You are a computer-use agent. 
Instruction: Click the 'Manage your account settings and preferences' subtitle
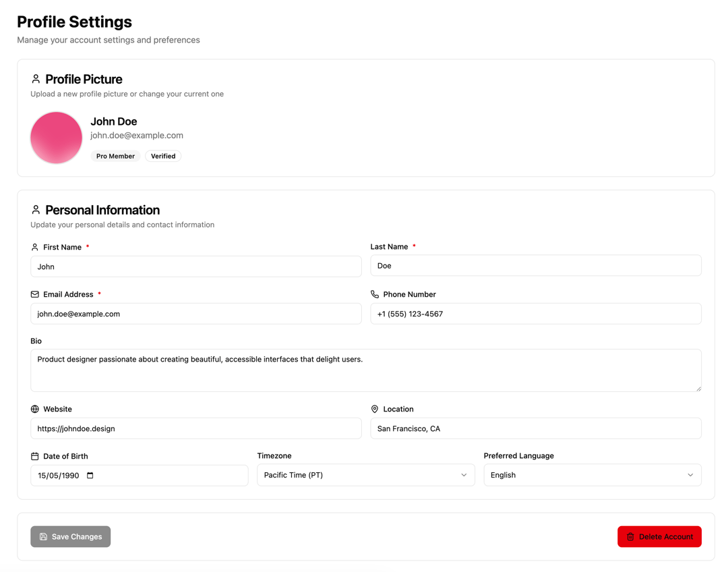(109, 40)
